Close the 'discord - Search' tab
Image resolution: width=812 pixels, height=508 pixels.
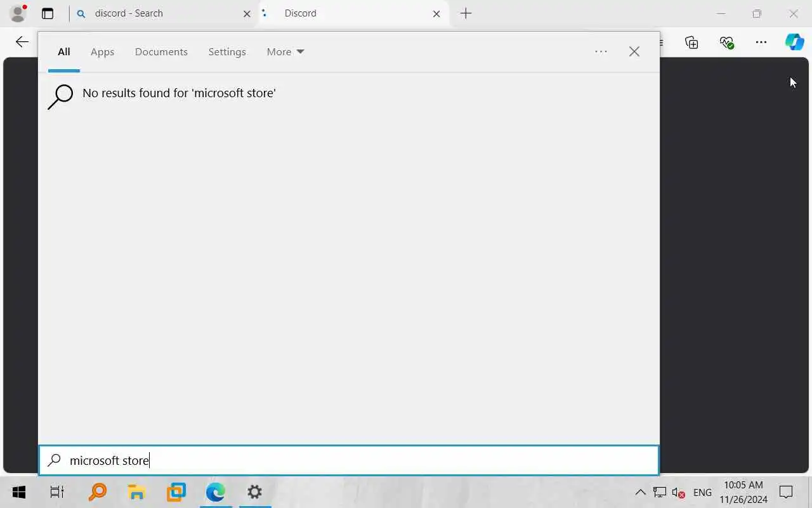pos(247,13)
